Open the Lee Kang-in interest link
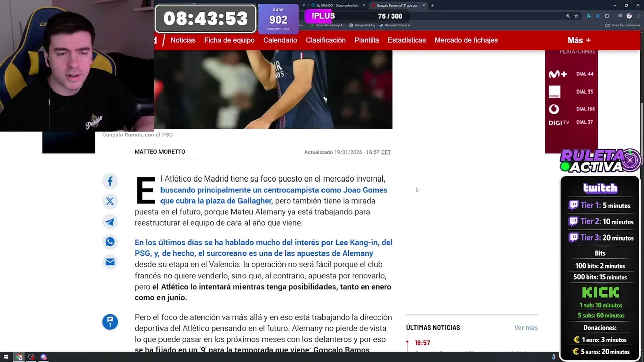Viewport: 644px width, 362px height. pyautogui.click(x=263, y=248)
